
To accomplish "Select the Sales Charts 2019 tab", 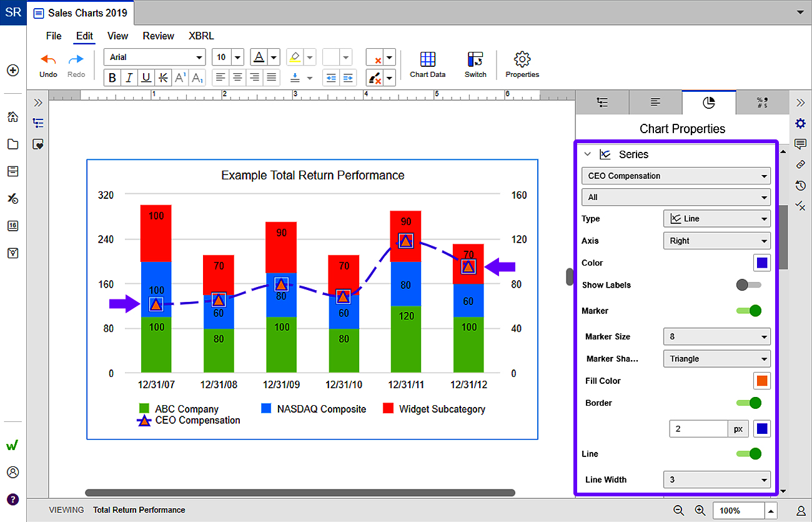I will coord(80,13).
